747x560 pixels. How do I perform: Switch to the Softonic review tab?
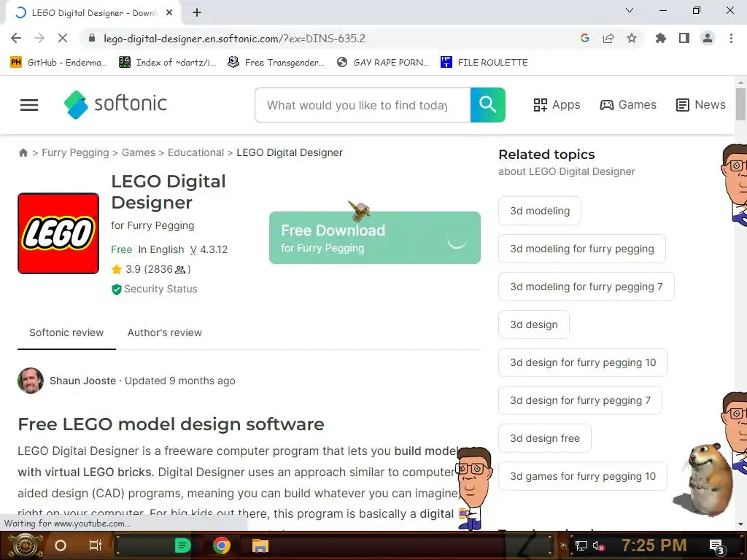(66, 332)
